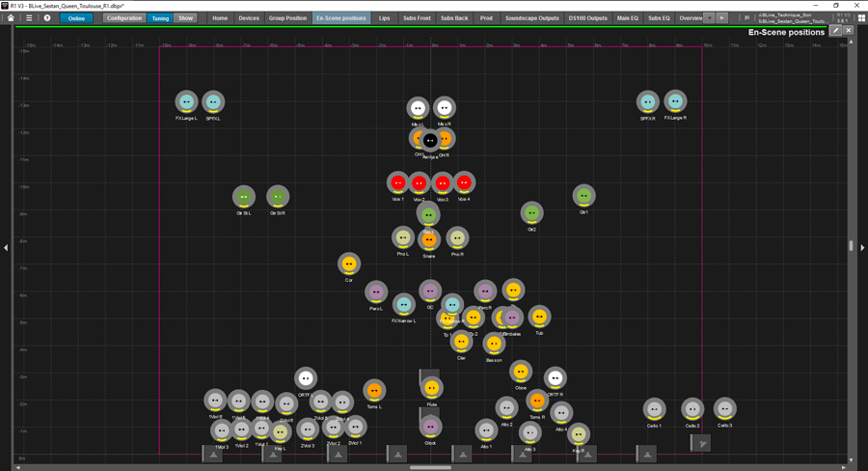868x471 pixels.
Task: Select the Cello 1 sound object
Action: (x=654, y=409)
